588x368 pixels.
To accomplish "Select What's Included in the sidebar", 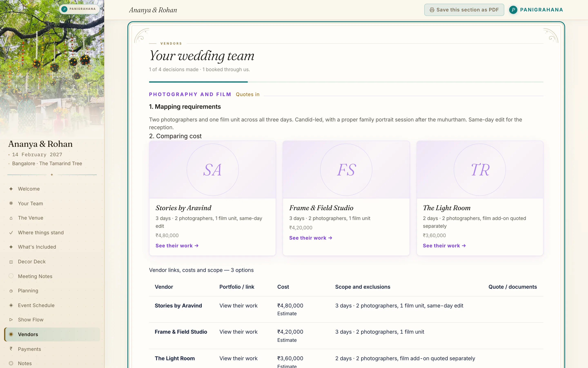I will pos(52,247).
